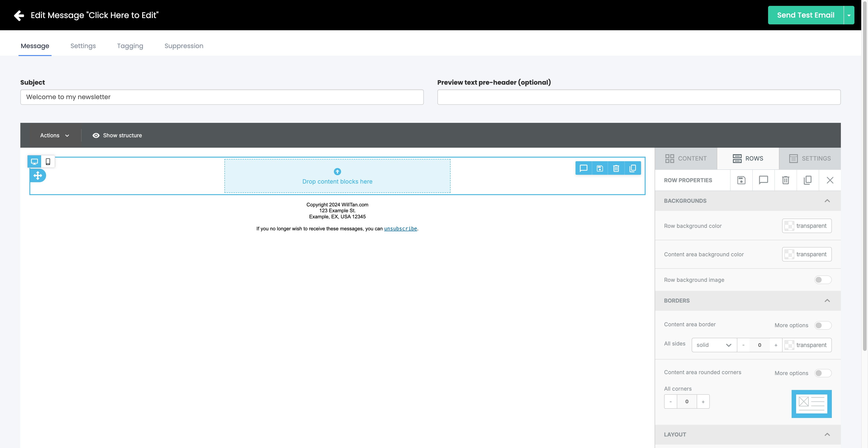The image size is (868, 448).
Task: Open the unsubscribe link in the footer
Action: (400, 229)
